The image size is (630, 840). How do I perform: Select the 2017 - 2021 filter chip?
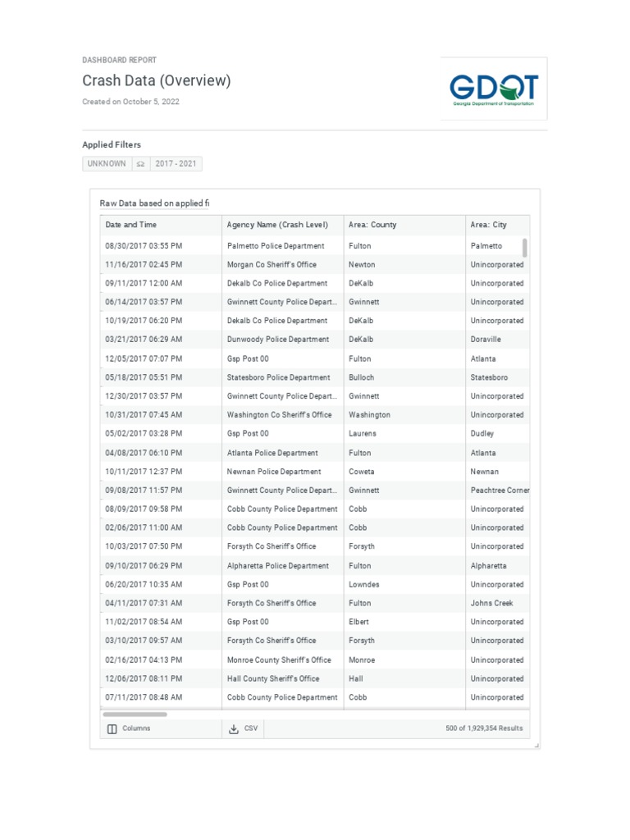tap(176, 164)
